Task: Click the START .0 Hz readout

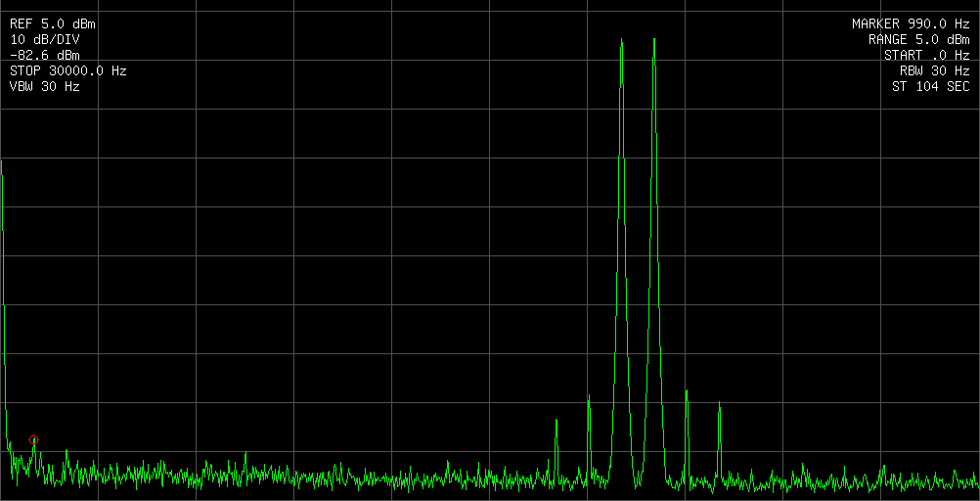Action: pos(927,56)
